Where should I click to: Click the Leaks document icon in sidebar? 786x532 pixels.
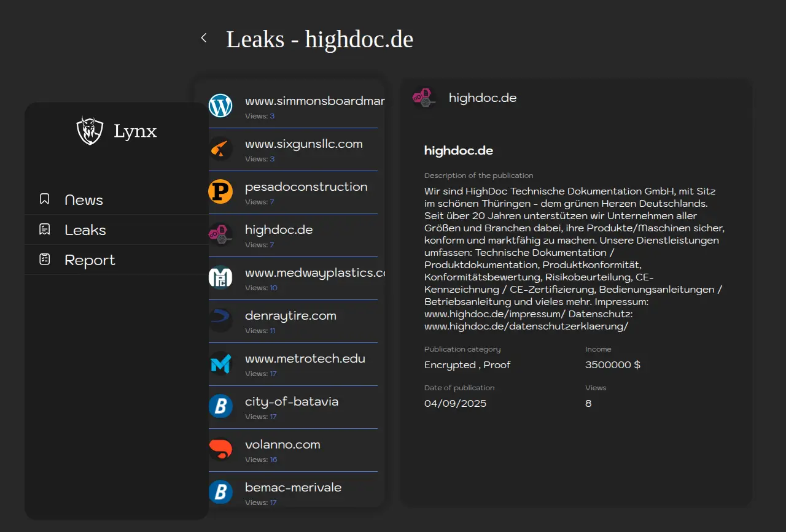[x=44, y=229]
